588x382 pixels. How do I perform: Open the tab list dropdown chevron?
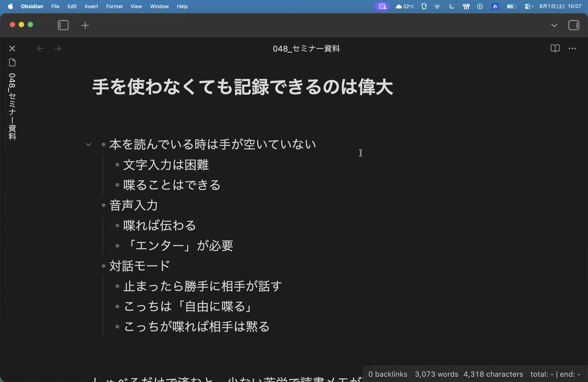pyautogui.click(x=554, y=25)
